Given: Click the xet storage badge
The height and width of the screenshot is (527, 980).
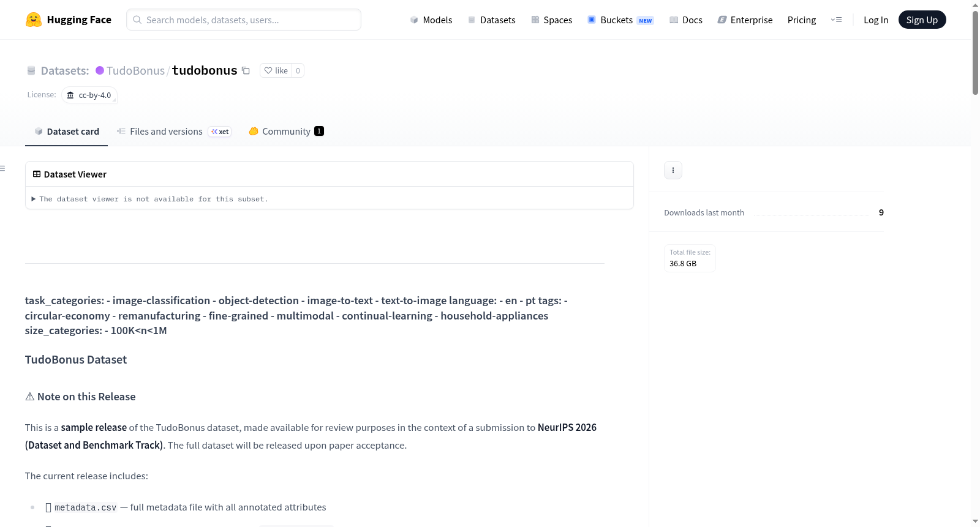Looking at the screenshot, I should (220, 132).
